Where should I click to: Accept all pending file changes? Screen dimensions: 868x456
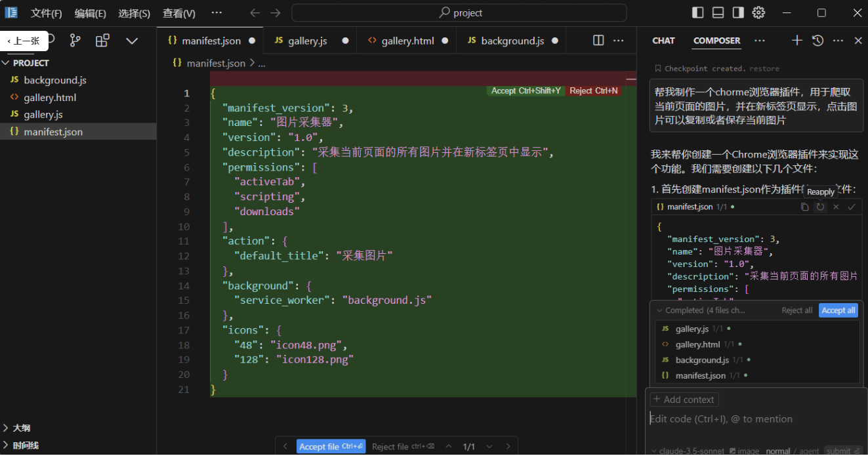coord(838,310)
